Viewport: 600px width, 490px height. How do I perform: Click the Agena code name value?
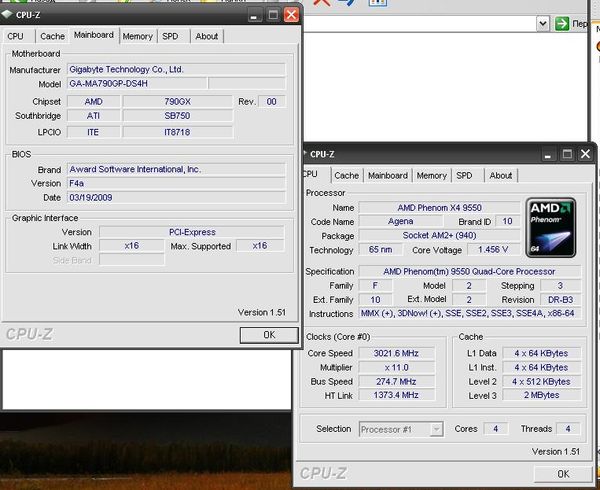pos(401,221)
